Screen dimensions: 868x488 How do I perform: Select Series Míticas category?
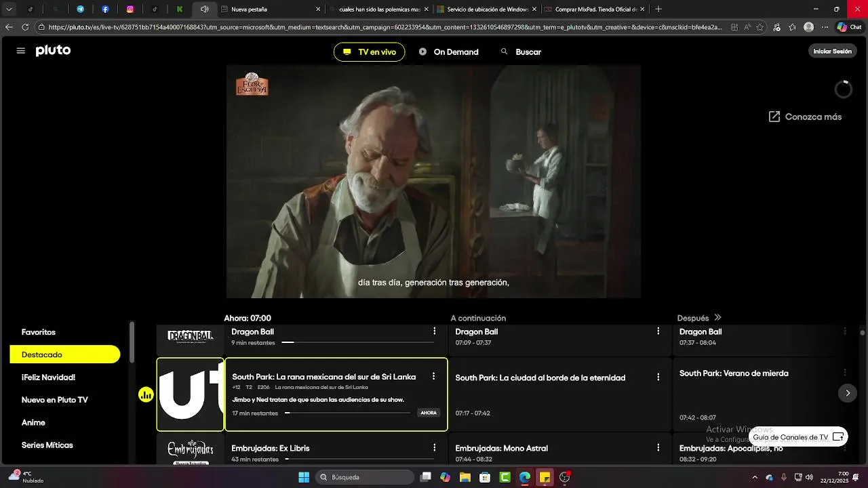[x=47, y=445]
